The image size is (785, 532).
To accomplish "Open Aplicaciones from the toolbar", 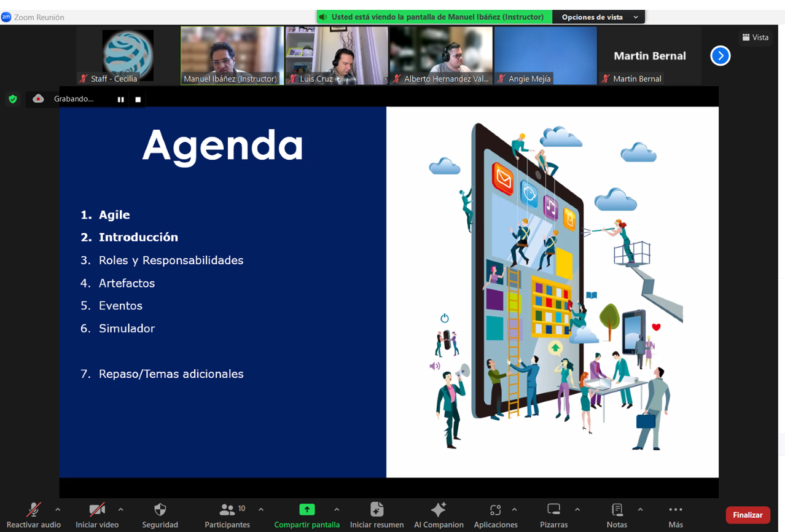I will (x=495, y=510).
